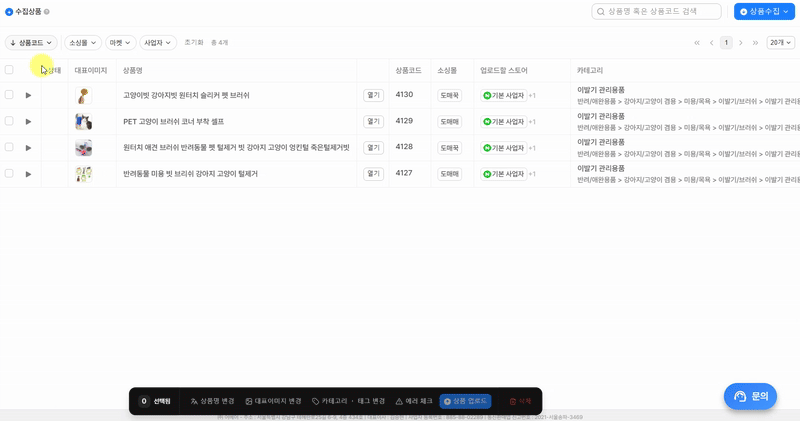Click the 상품코드 column header

[408, 70]
